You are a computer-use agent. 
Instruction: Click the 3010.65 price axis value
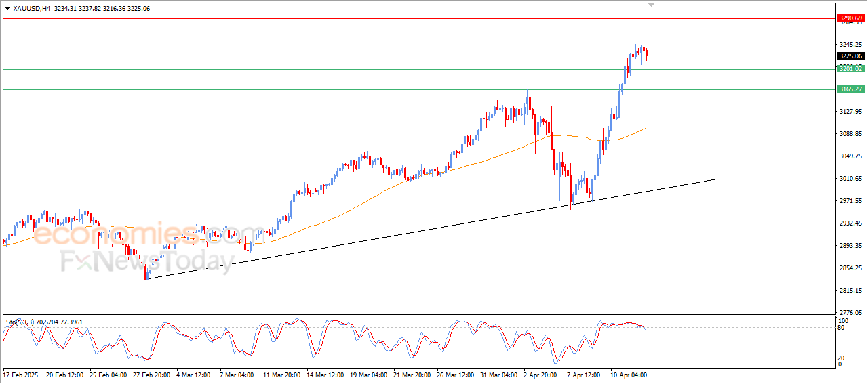coord(850,179)
